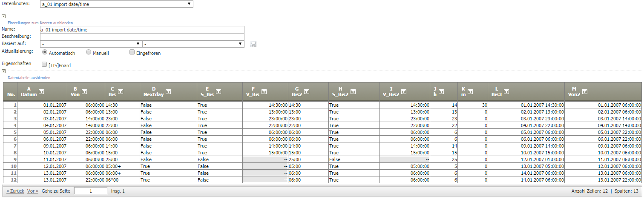Screen dimensions: 644x199
Task: Select S_Bis2 cell False in row 9
Action: pos(354,159)
